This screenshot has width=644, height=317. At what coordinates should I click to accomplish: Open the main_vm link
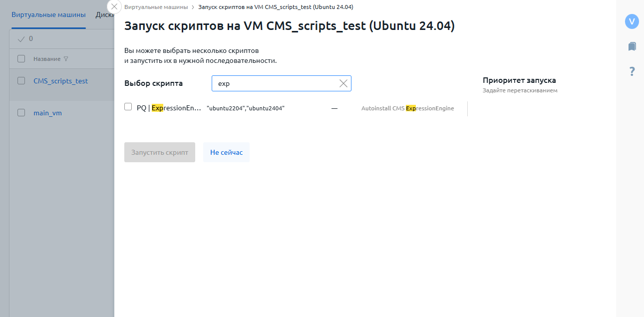47,113
